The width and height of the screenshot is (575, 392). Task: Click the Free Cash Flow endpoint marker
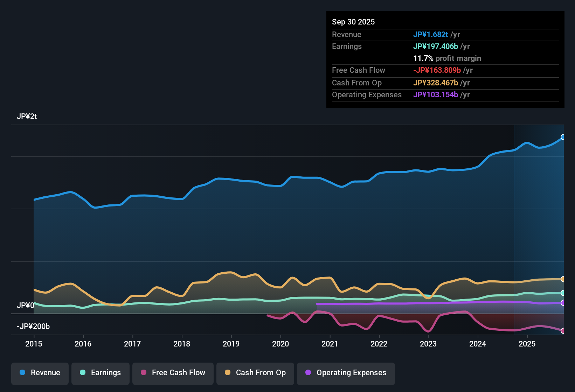pyautogui.click(x=563, y=330)
